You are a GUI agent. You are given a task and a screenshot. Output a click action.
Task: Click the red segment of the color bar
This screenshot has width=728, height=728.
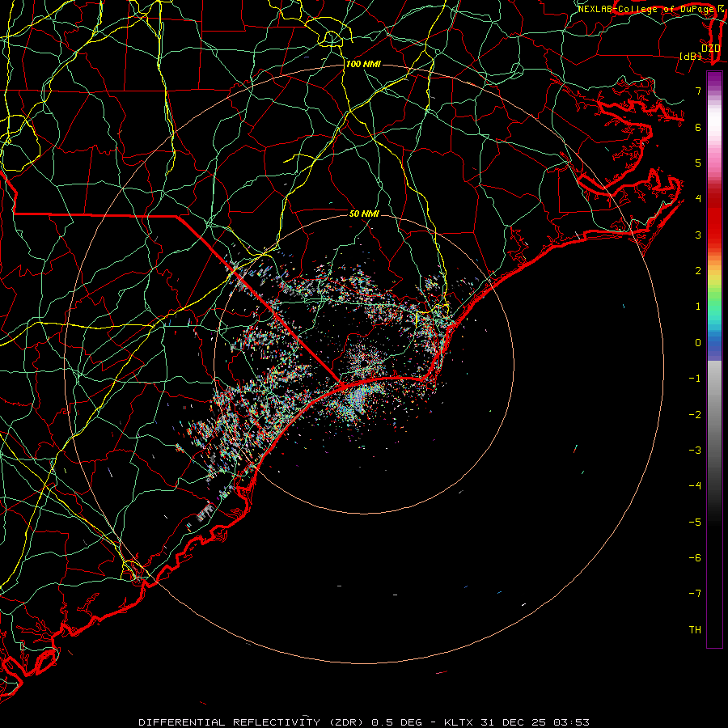click(714, 218)
